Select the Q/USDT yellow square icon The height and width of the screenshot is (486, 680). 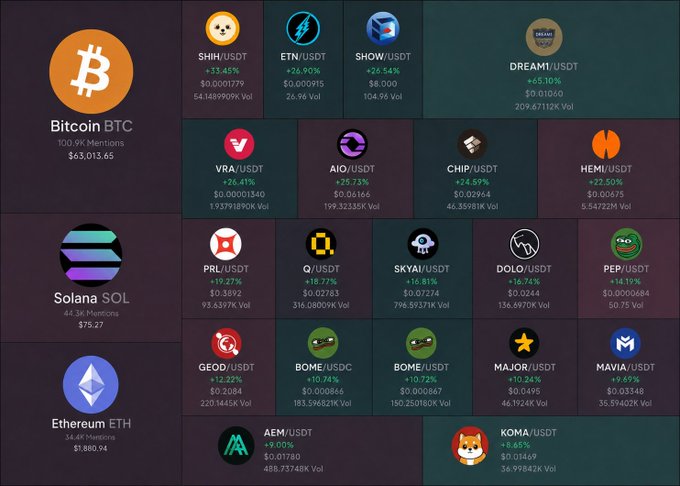[x=321, y=244]
